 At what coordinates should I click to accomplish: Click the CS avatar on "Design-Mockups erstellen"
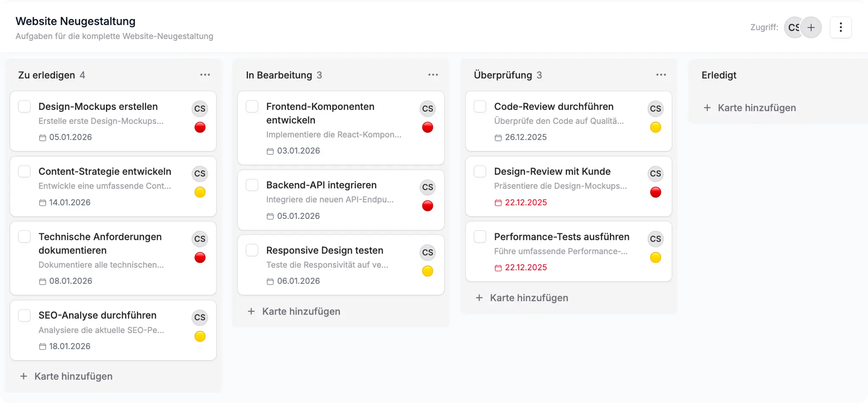pos(200,109)
